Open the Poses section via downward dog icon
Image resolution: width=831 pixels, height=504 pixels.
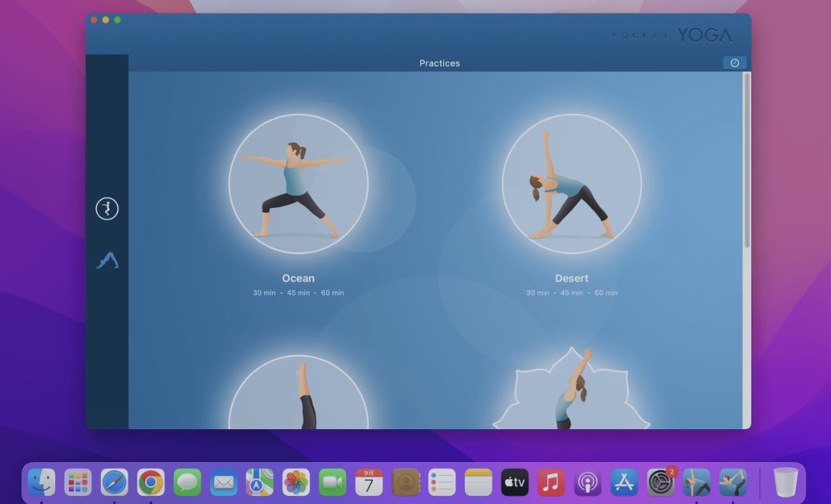[x=107, y=260]
